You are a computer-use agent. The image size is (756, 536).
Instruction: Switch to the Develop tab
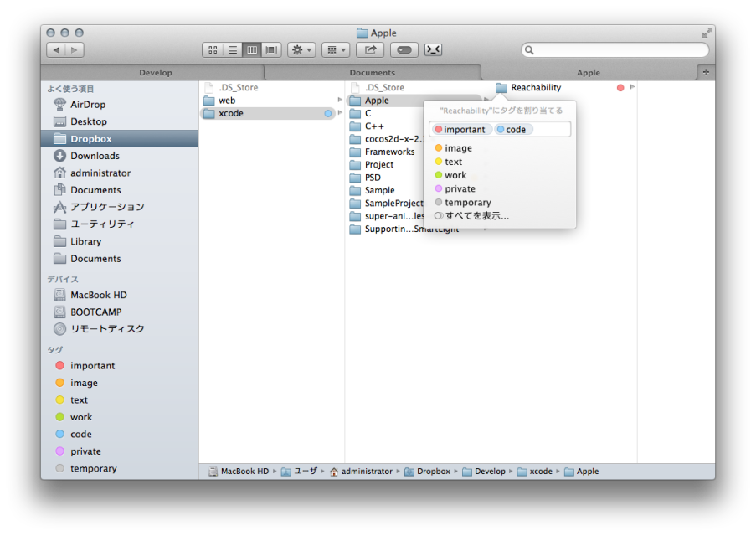[155, 73]
